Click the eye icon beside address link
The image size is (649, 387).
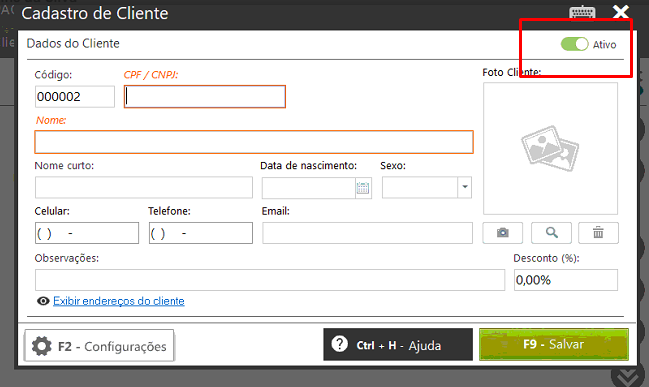(43, 301)
